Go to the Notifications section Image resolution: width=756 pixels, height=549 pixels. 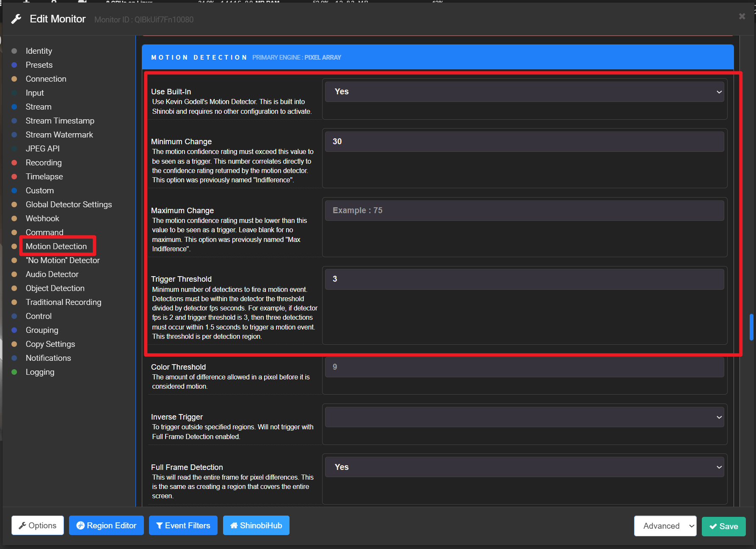click(48, 358)
